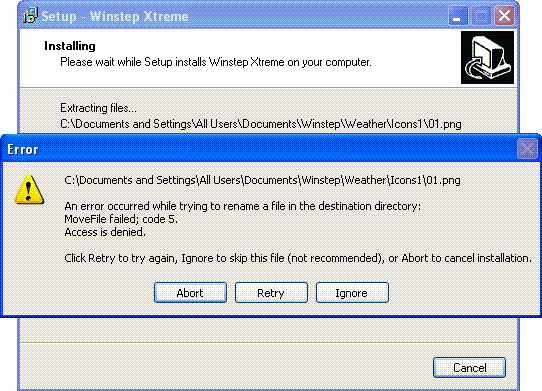
Task: Click the "Access is denied." message
Action: pos(105,232)
